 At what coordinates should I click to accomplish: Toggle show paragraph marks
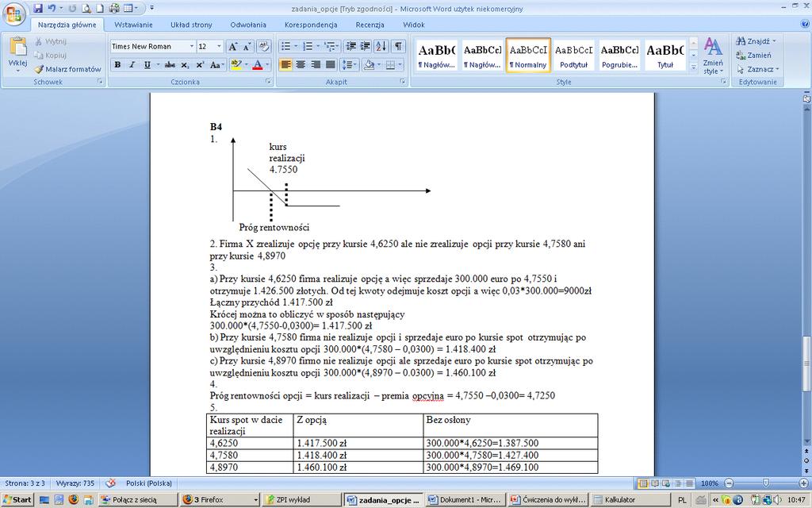[398, 47]
